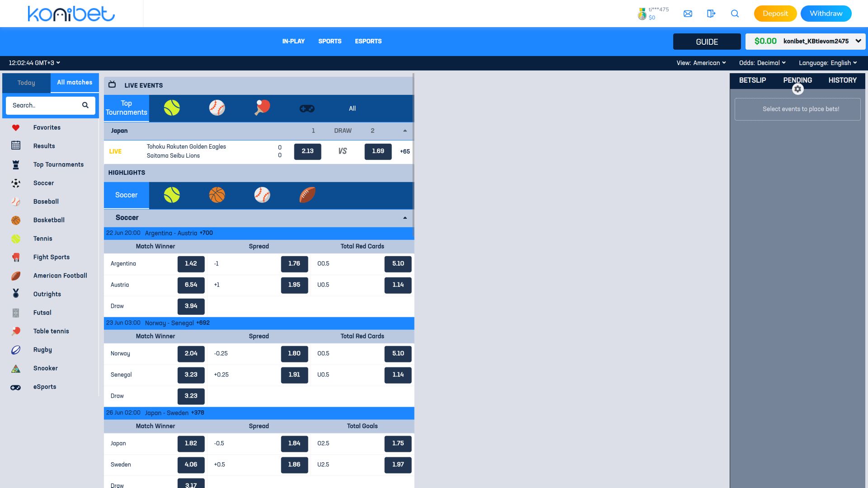Open Japan - Sweden match link
This screenshot has height=488, width=868.
point(166,413)
